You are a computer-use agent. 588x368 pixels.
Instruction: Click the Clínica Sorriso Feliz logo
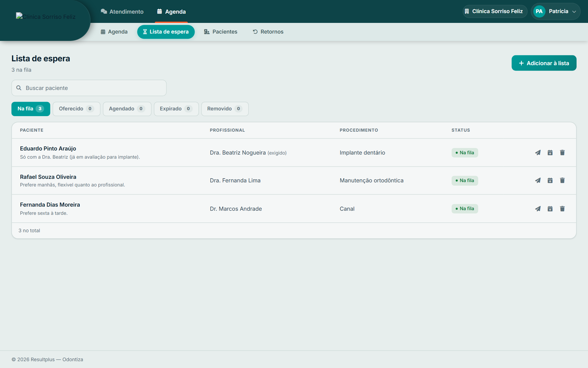[46, 17]
